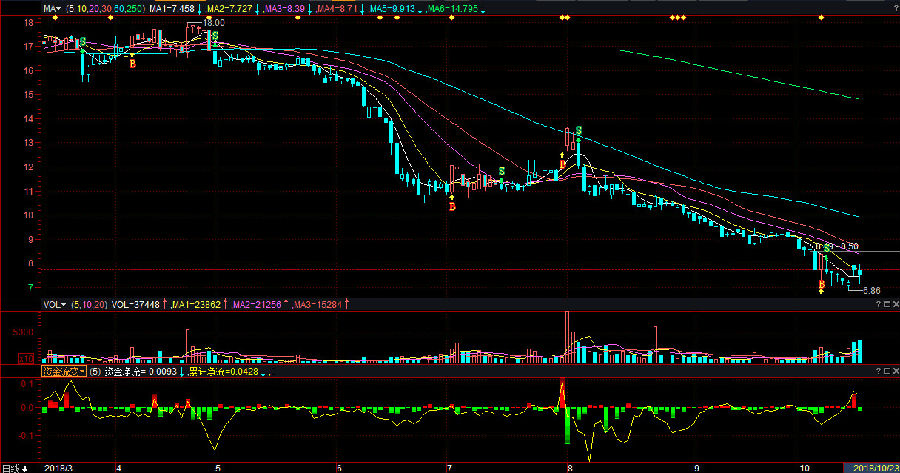Click the green S marker near 13.5
Image resolution: width=900 pixels, height=473 pixels.
578,132
